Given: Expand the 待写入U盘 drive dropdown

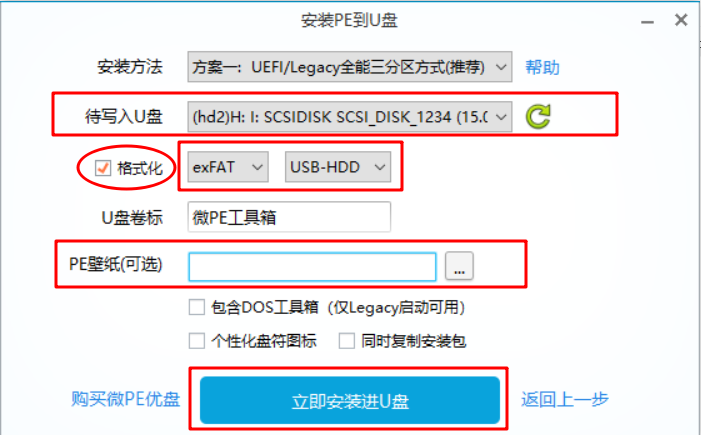Looking at the screenshot, I should click(350, 117).
